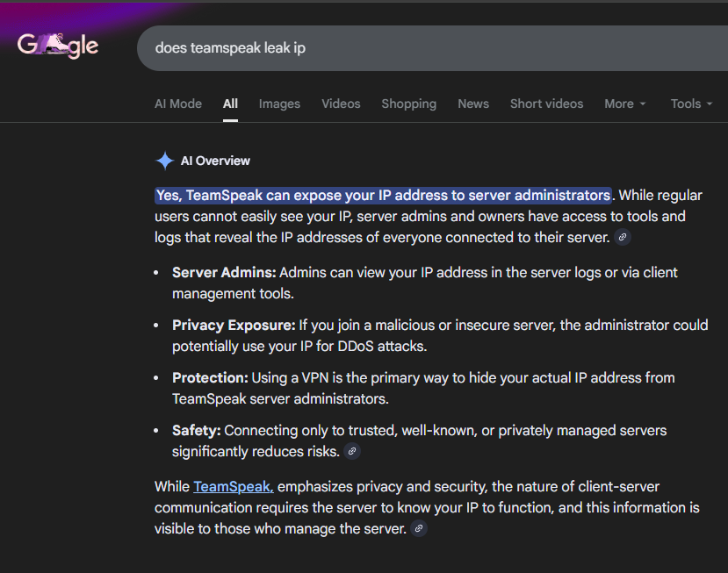Open the Videos tab
The width and height of the screenshot is (728, 573).
[341, 104]
